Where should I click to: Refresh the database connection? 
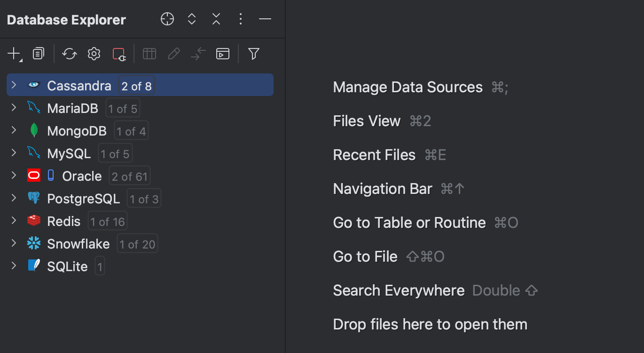[x=70, y=53]
